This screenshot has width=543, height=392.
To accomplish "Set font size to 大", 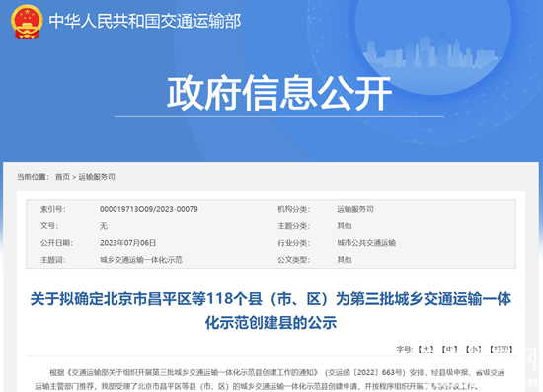I will (426, 349).
